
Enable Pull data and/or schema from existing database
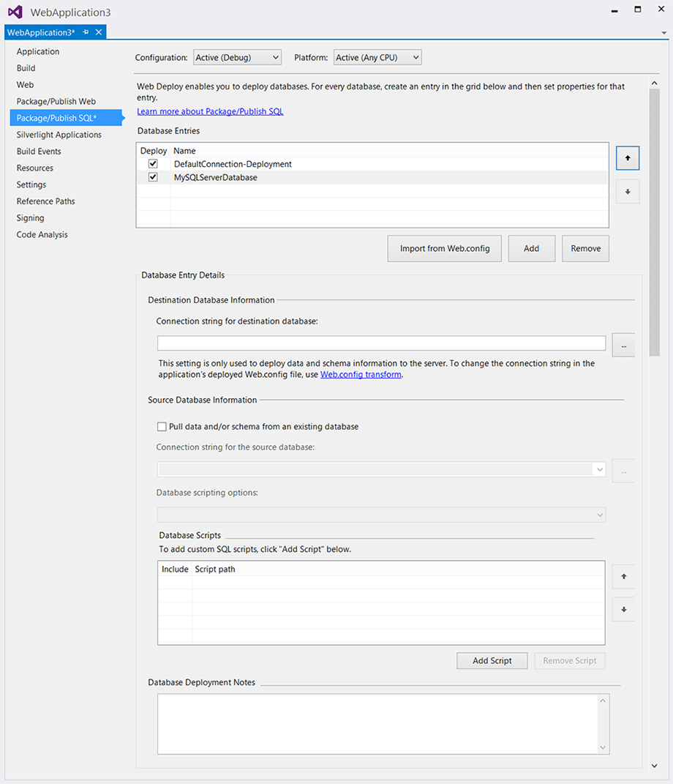[162, 427]
